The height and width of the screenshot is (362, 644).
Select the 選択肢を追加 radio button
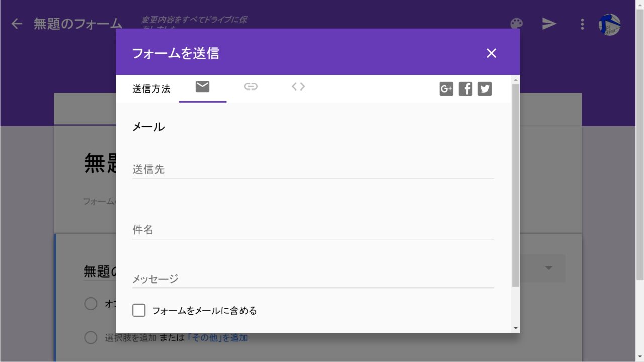pos(91,337)
